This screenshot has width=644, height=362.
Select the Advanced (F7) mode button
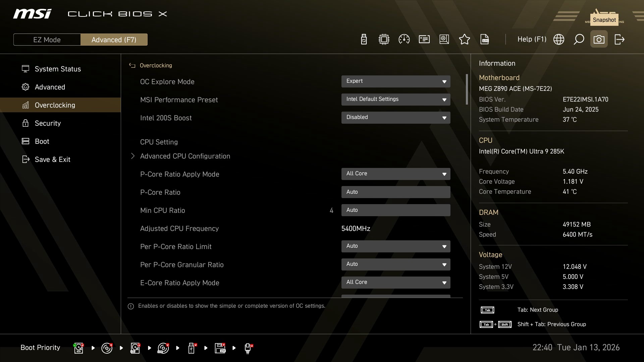[114, 40]
